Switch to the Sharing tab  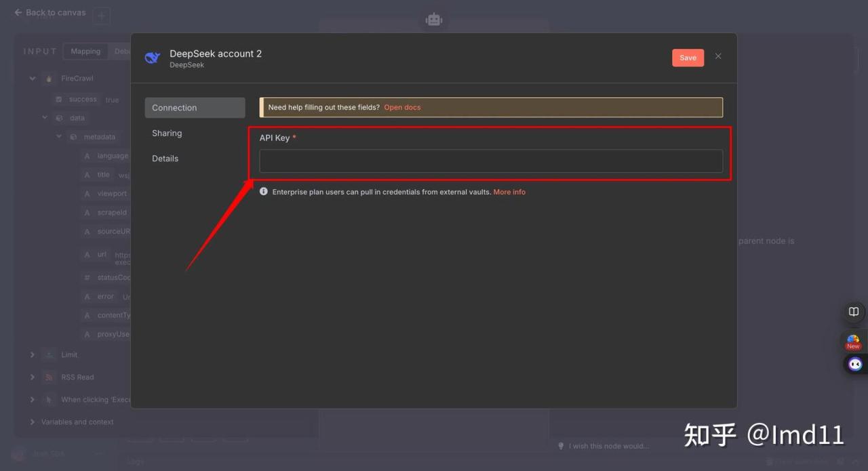167,134
